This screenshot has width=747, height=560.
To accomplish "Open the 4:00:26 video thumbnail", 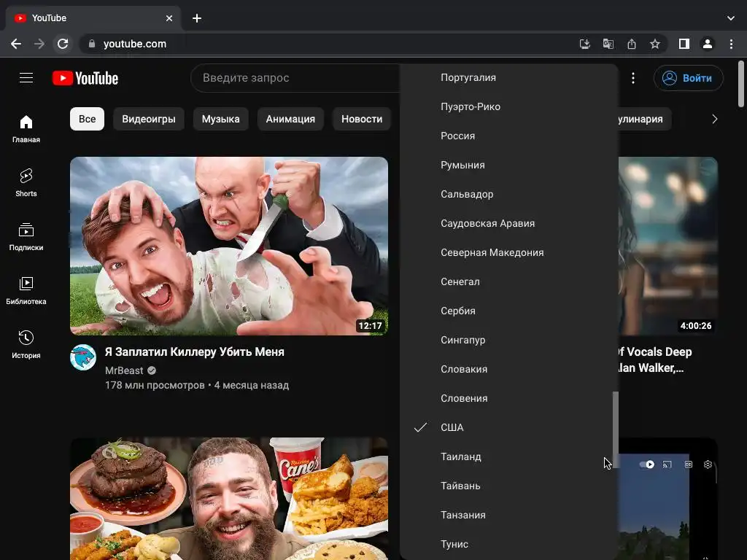I will pos(668,246).
